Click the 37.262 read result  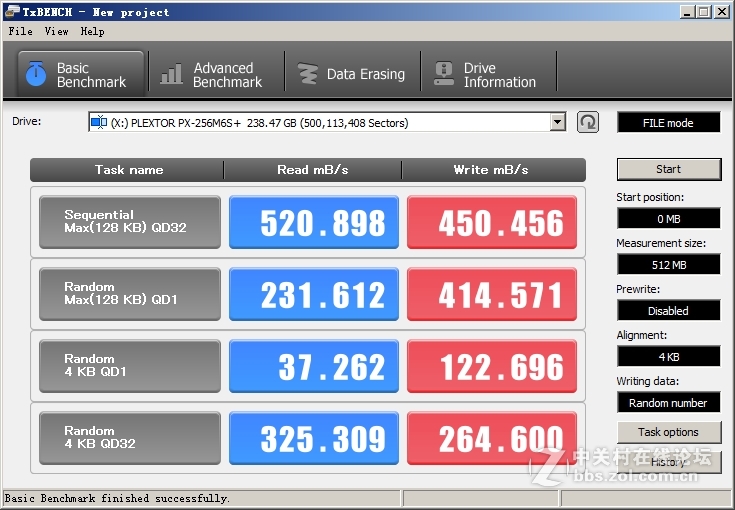tap(314, 366)
